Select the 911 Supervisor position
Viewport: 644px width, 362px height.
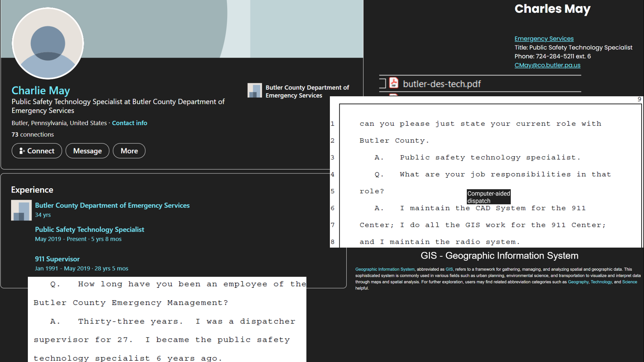point(57,259)
